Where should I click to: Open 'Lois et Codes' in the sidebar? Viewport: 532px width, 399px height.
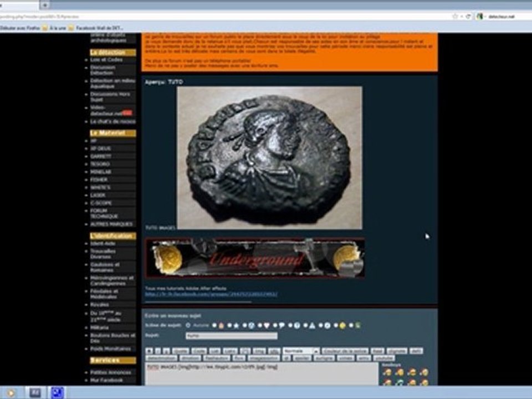click(x=106, y=60)
